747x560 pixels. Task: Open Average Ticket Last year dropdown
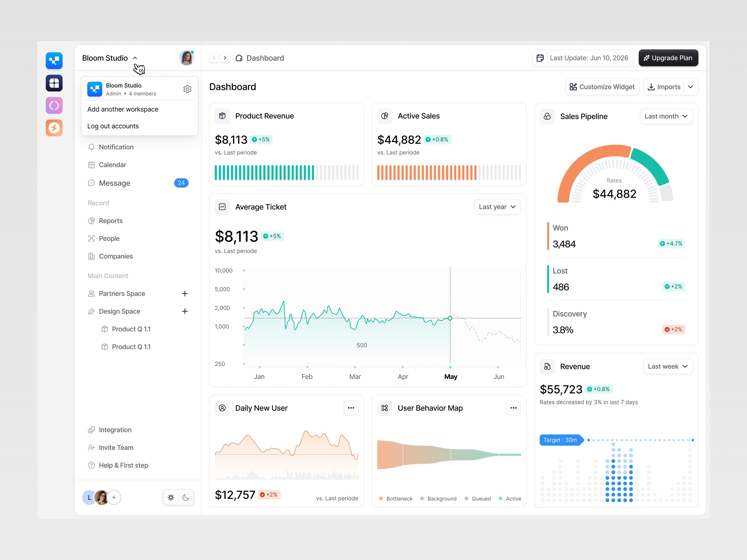[498, 207]
